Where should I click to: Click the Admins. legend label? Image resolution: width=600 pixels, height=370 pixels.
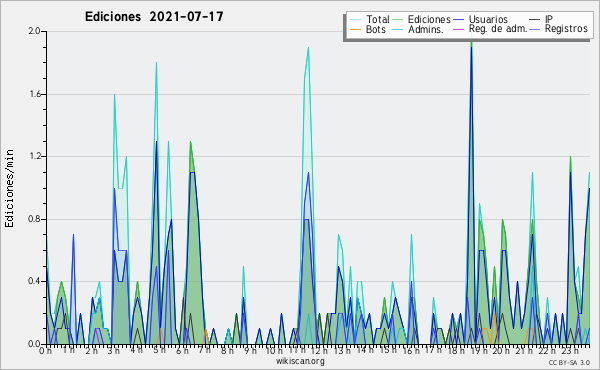426,29
